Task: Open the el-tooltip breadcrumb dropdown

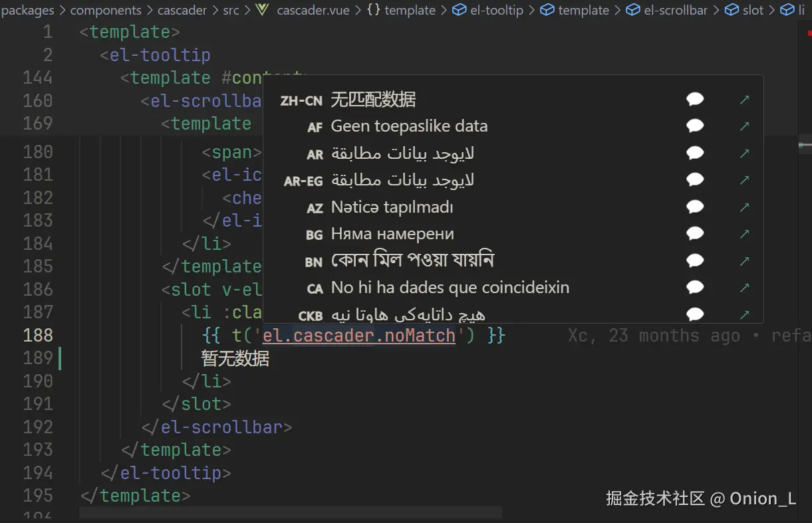Action: [494, 10]
